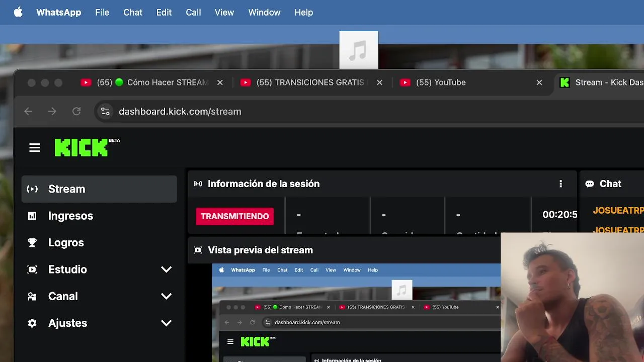The height and width of the screenshot is (362, 644).
Task: Click the 00:20:5 stream timer
Action: point(559,215)
